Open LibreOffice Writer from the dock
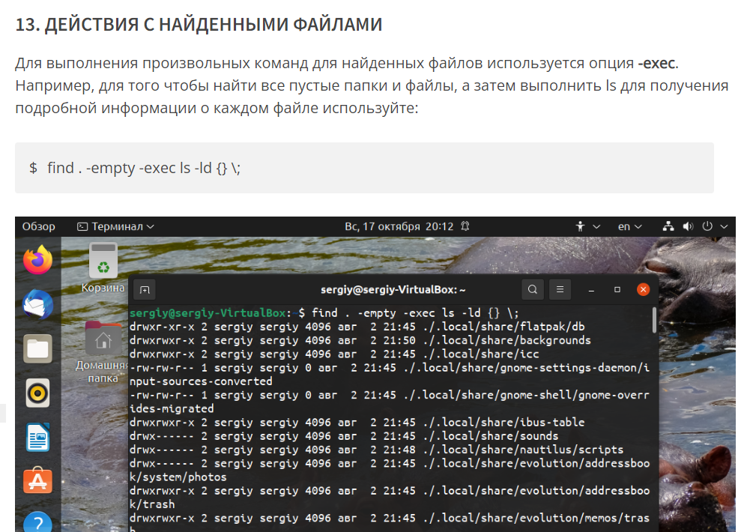The height and width of the screenshot is (532, 756). pyautogui.click(x=37, y=438)
